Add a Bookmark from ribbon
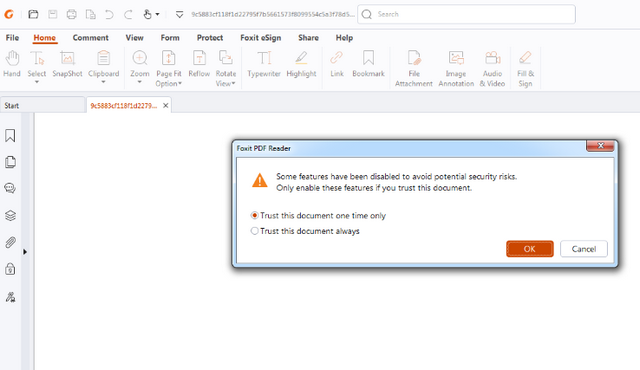This screenshot has height=370, width=640. [369, 64]
